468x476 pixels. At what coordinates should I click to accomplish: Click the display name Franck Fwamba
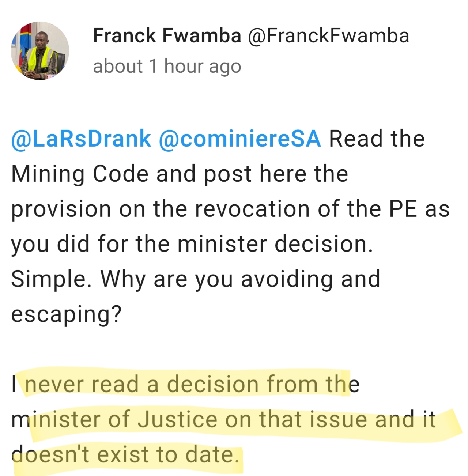tap(167, 36)
